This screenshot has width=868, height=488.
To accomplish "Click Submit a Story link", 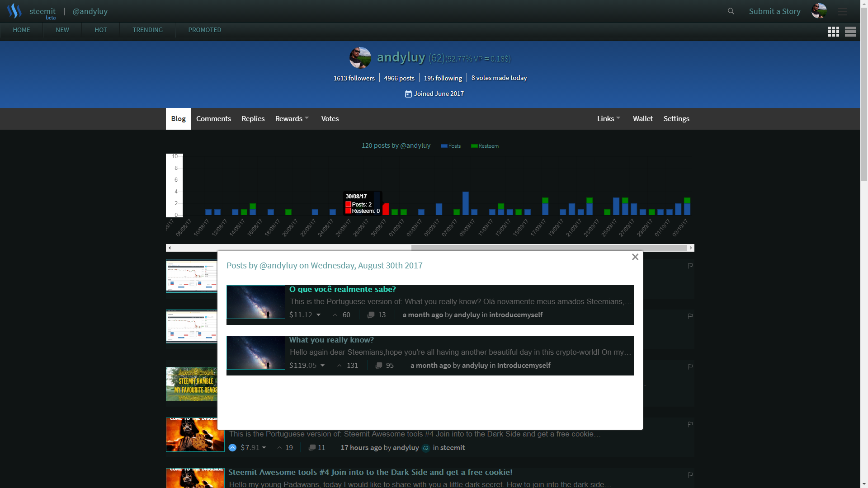I will (774, 11).
